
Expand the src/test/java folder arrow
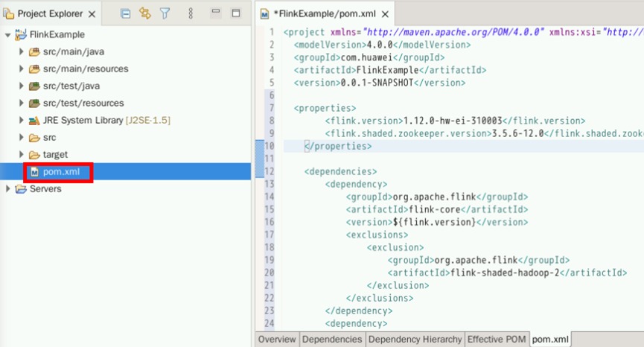coord(22,86)
